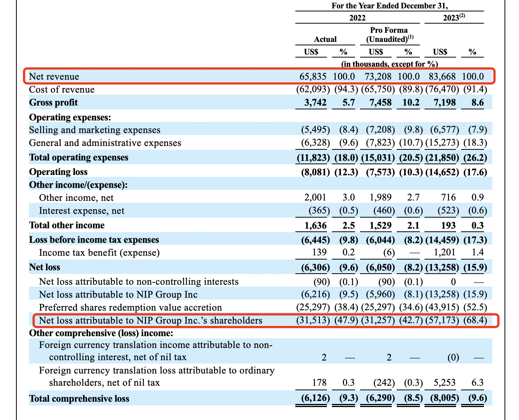Select net revenue value 65,835
Image resolution: width=519 pixels, height=420 pixels.
pyautogui.click(x=313, y=77)
